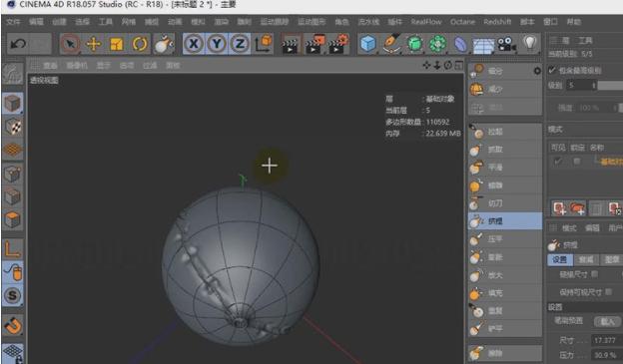
Task: Click viewport toggle layout icon
Action: (x=458, y=65)
